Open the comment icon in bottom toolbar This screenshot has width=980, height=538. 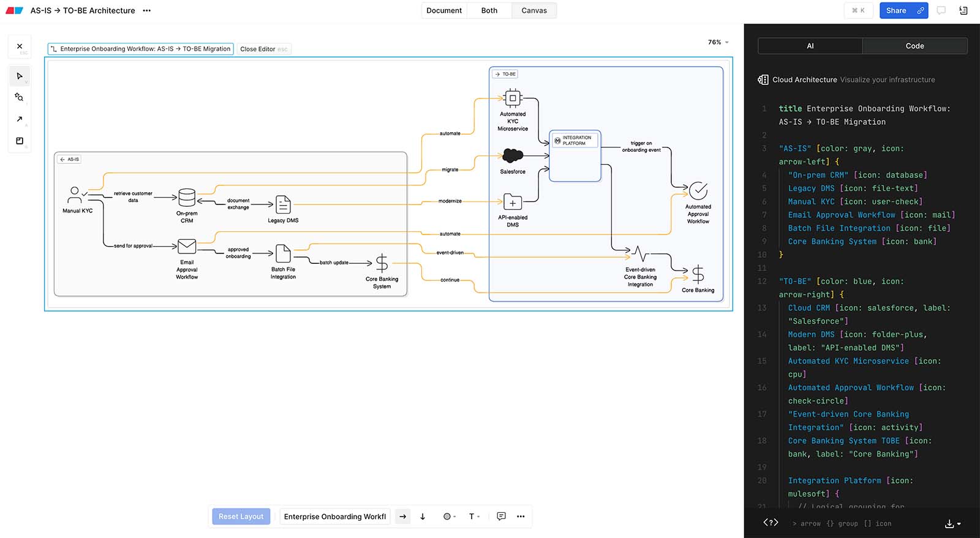(x=501, y=517)
